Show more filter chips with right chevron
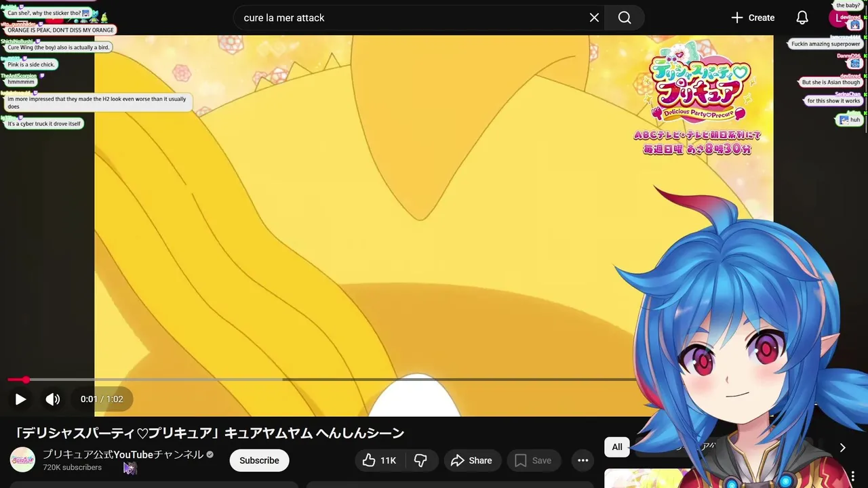Screen dimensions: 868x488 [842, 447]
